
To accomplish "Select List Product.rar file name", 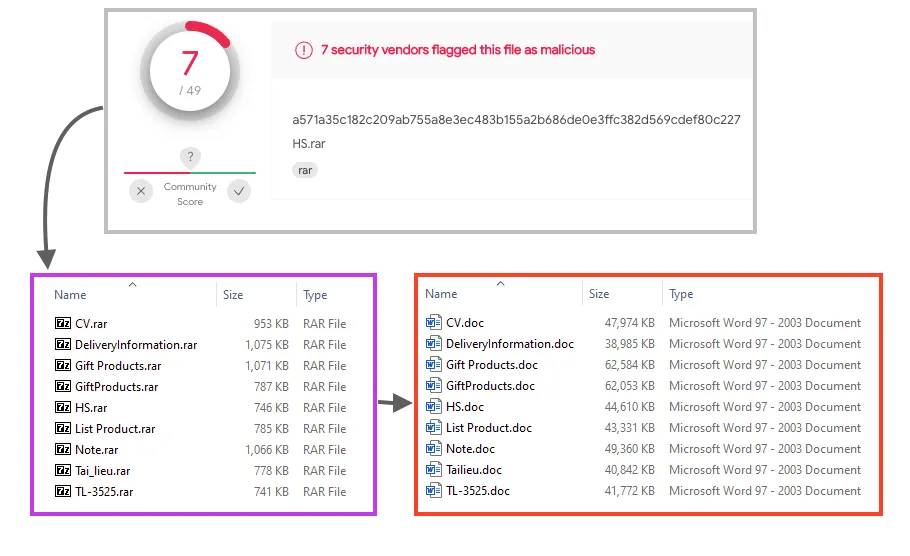I will click(x=115, y=429).
